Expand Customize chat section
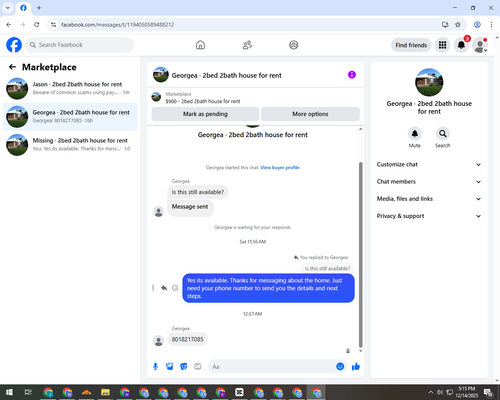The height and width of the screenshot is (400, 500). (429, 164)
